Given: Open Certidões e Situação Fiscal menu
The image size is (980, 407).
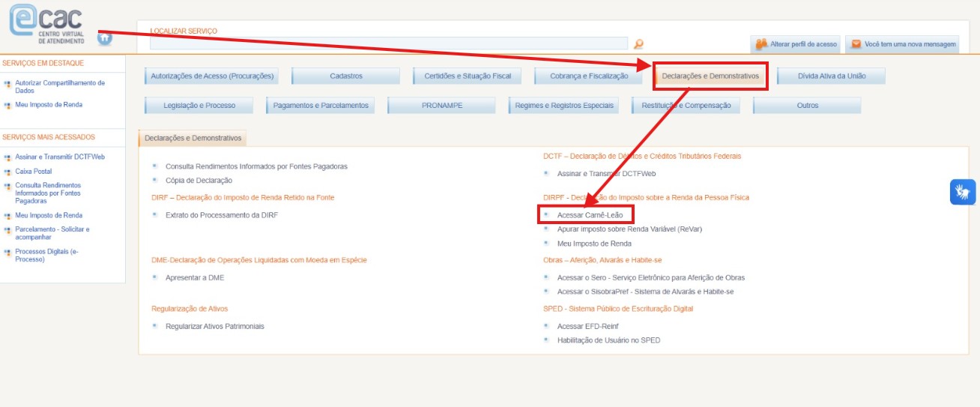Looking at the screenshot, I should coord(468,76).
